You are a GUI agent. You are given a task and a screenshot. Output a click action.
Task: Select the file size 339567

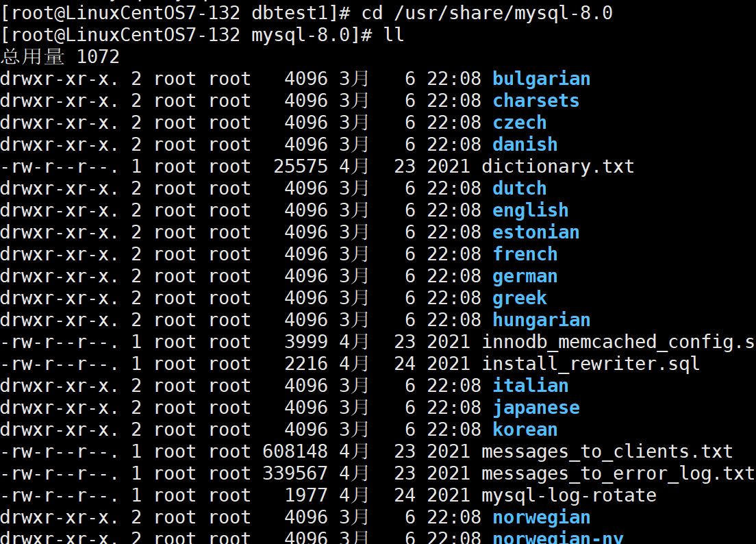click(294, 473)
